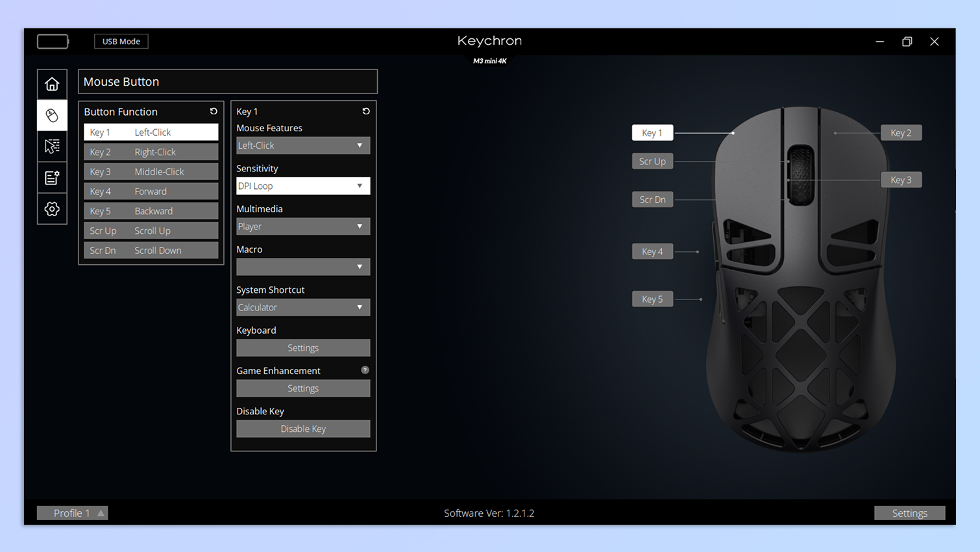Open the pointer settings sidebar icon

point(52,146)
